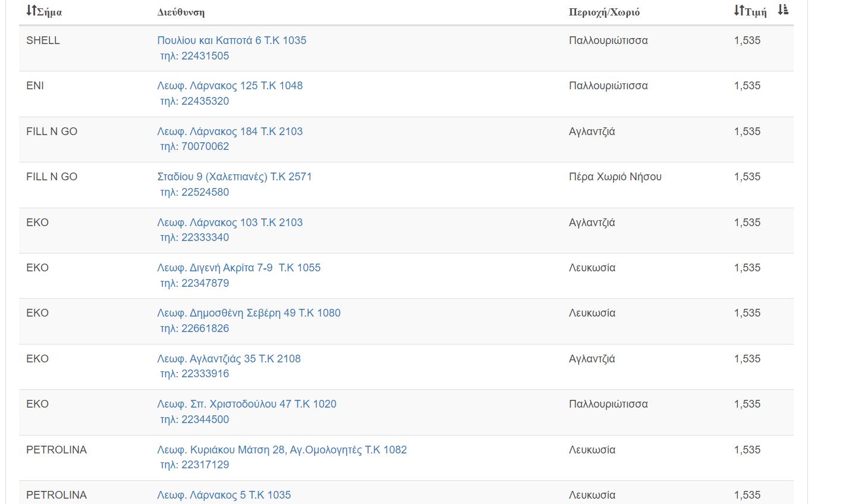
Task: Click the Διεύθυνση column header
Action: 181,12
